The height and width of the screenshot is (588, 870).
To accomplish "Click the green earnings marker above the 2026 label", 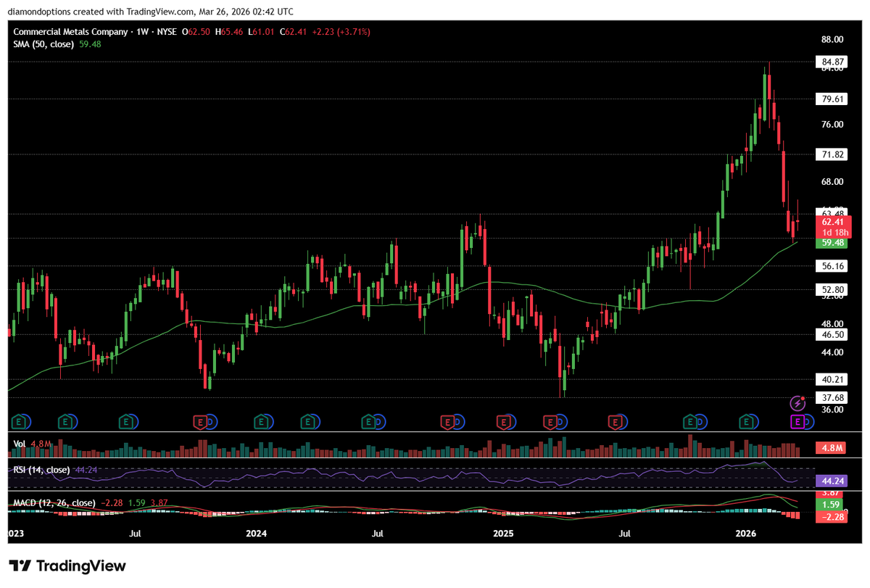I will pyautogui.click(x=745, y=421).
